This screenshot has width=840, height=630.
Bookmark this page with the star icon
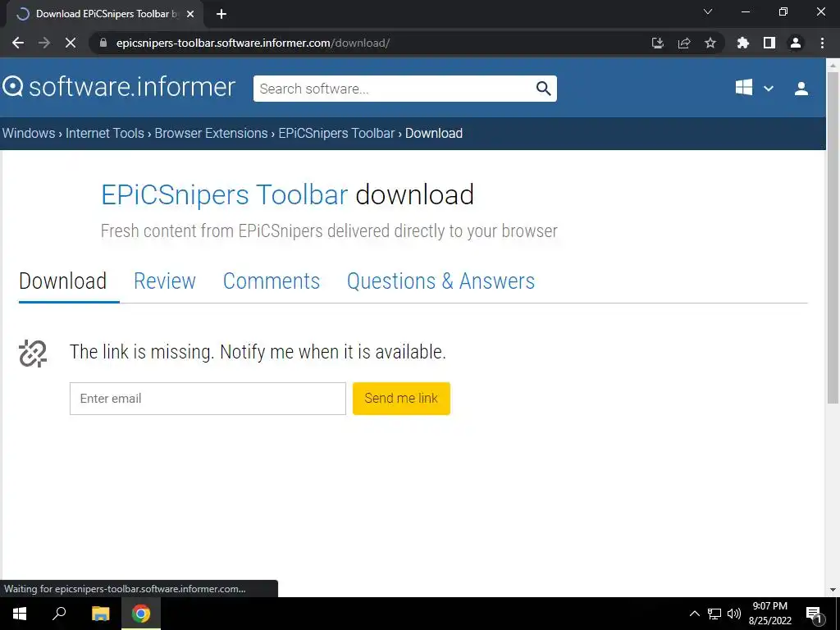[710, 43]
